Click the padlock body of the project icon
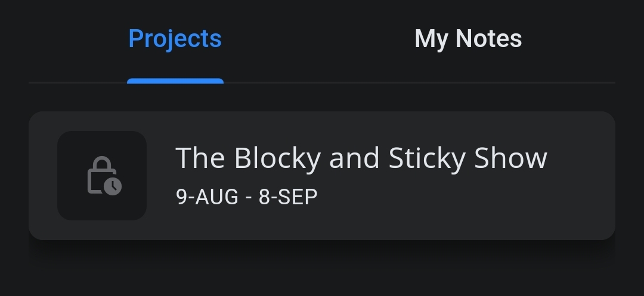Screen dimensions: 644x296 97,180
